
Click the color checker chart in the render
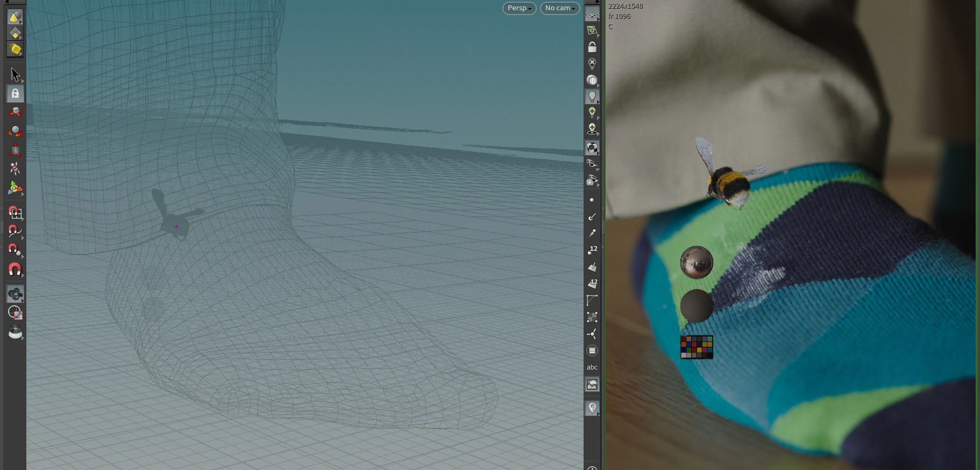click(697, 347)
